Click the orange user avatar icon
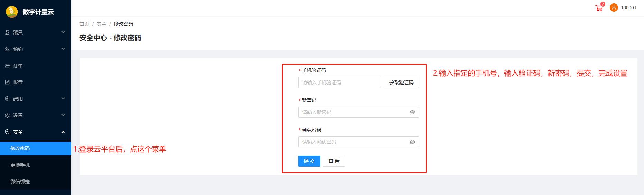Image resolution: width=644 pixels, height=195 pixels. (x=614, y=8)
